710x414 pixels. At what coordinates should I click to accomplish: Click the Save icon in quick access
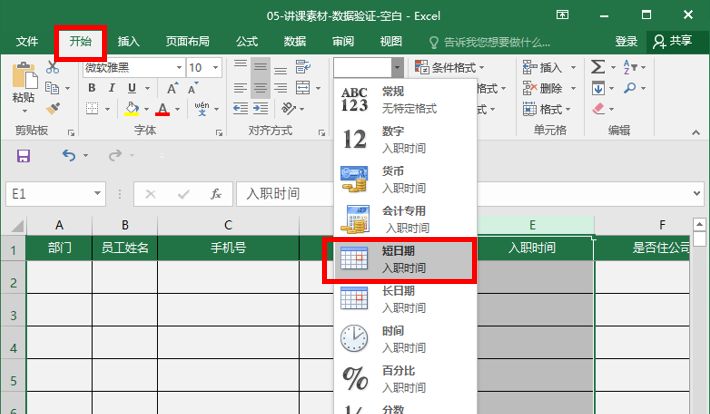click(24, 156)
